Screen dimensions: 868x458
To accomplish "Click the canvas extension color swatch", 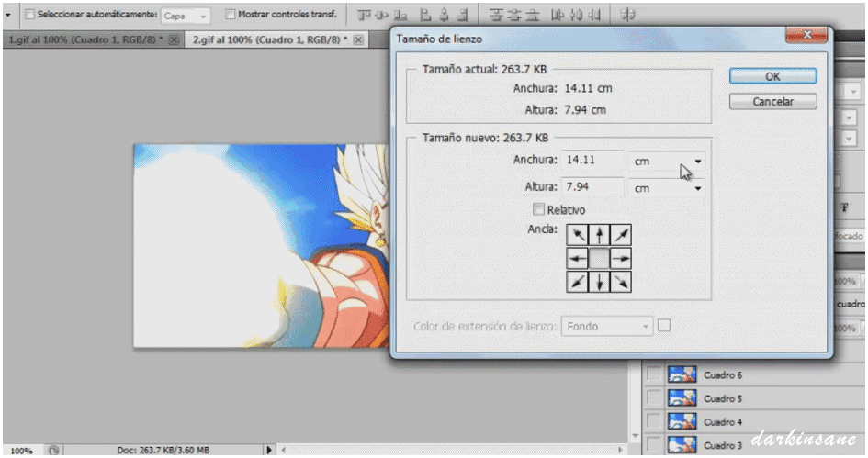I will click(x=664, y=326).
